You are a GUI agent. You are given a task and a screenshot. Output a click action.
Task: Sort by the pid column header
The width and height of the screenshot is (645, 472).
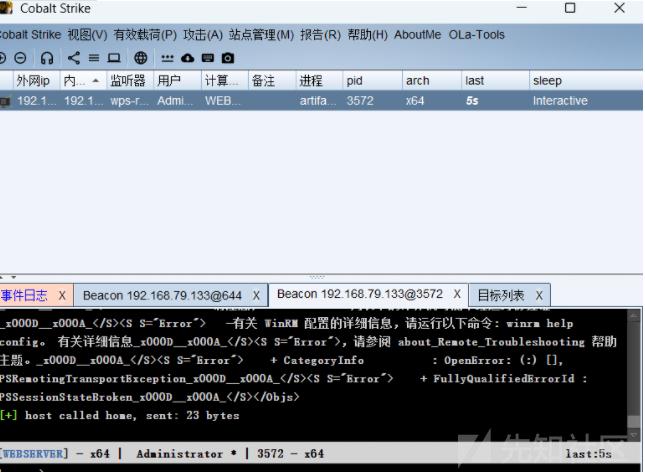click(x=372, y=81)
